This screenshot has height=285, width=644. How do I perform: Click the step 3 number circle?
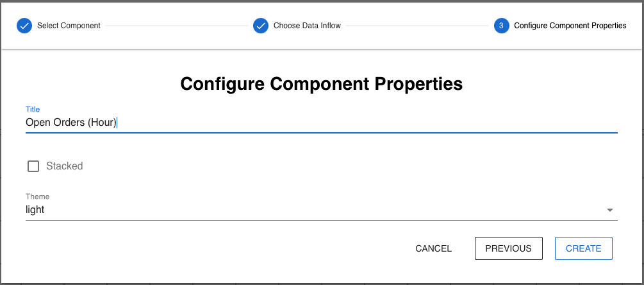pyautogui.click(x=501, y=26)
